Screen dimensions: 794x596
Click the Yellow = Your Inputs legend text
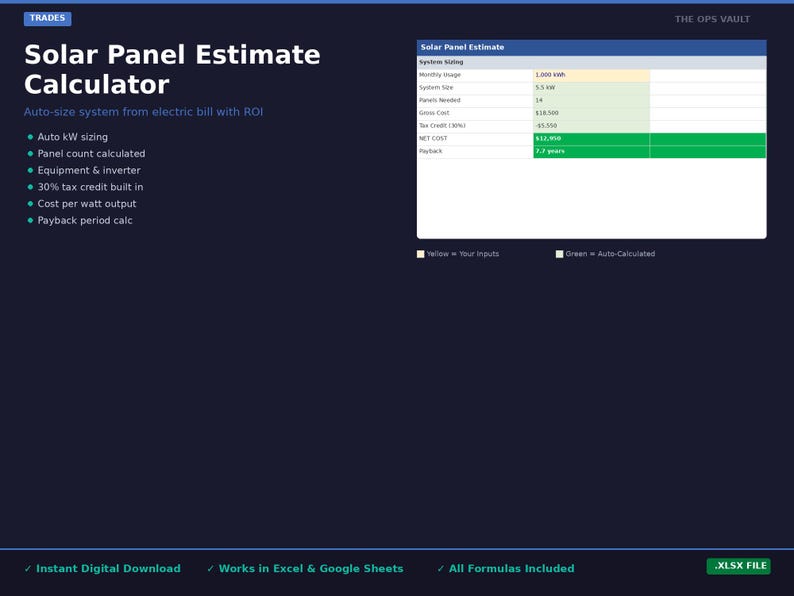click(463, 254)
